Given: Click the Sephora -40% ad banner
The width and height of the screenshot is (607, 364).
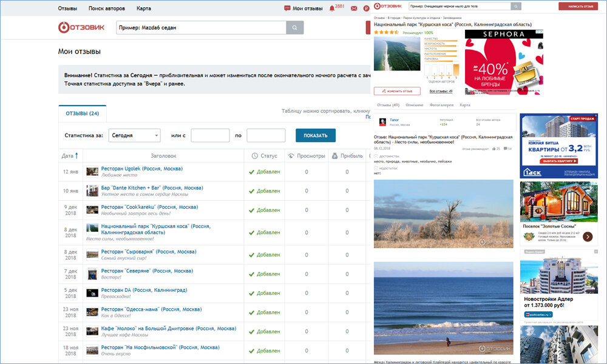Looking at the screenshot, I should tap(504, 62).
